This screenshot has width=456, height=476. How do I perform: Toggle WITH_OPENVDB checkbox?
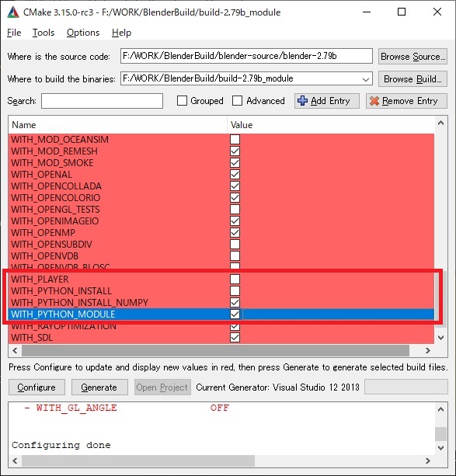pos(235,256)
